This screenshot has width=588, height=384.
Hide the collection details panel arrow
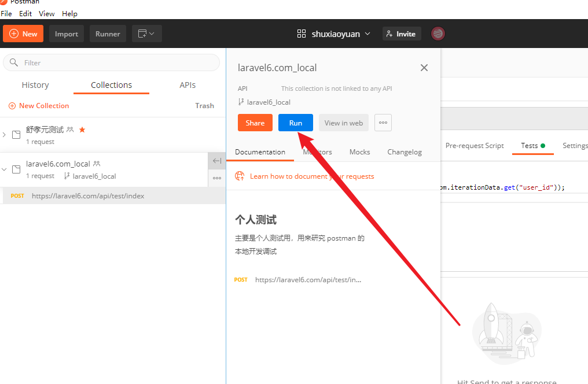(x=217, y=161)
